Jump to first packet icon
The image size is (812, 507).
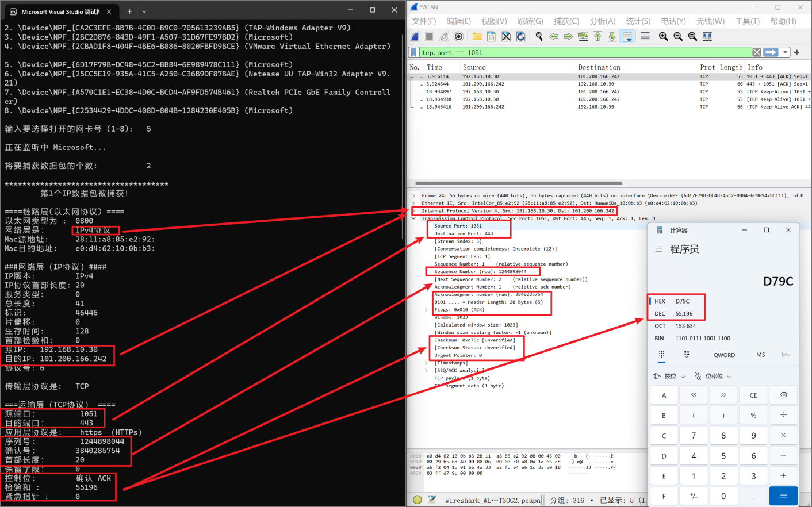coord(597,36)
